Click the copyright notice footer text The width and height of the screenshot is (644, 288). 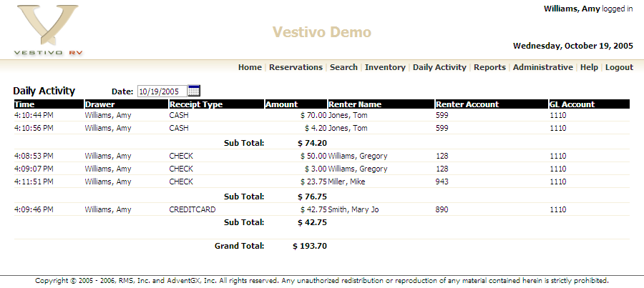321,281
